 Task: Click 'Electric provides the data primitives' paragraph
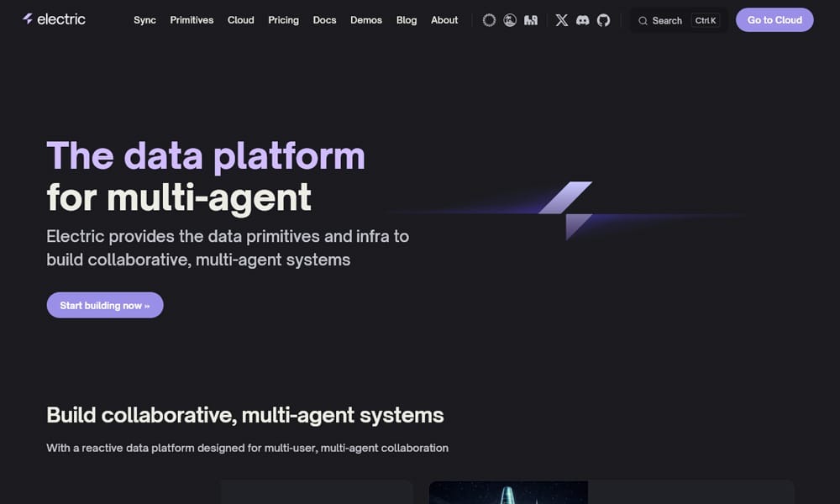[x=228, y=248]
